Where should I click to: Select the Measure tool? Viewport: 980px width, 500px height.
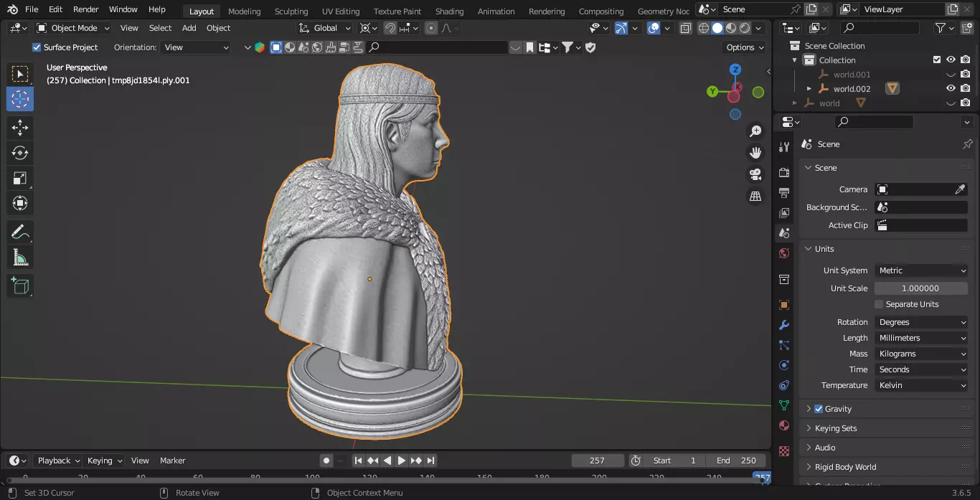(x=20, y=258)
